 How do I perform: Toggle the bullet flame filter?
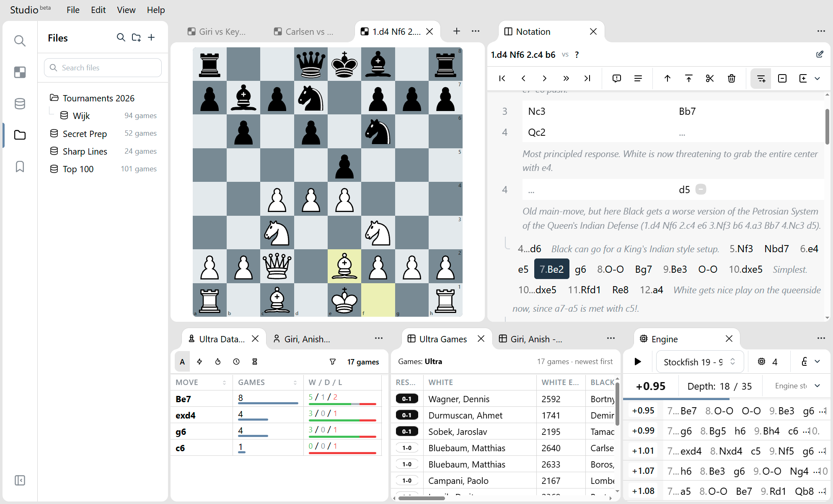click(x=218, y=362)
